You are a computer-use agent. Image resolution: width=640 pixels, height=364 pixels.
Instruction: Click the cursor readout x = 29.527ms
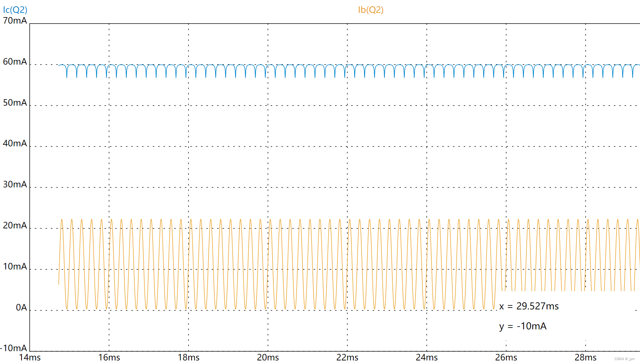click(x=529, y=307)
